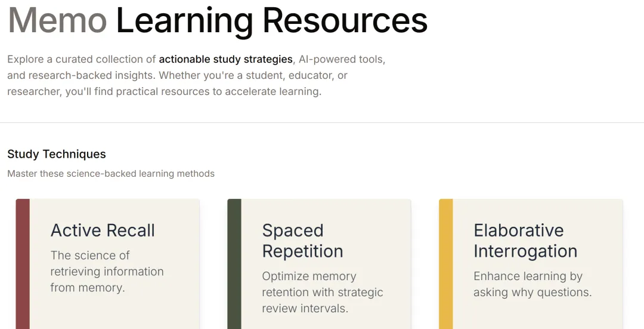Open the Spaced Repetition card title
Screen dimensions: 644x329
tap(302, 241)
